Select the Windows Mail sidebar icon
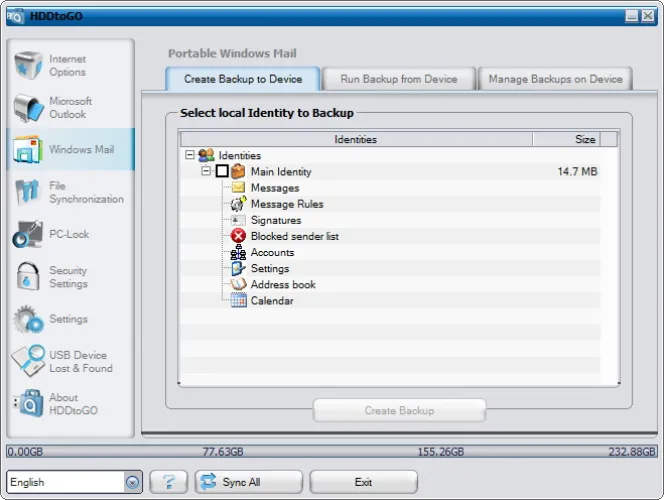 point(28,149)
